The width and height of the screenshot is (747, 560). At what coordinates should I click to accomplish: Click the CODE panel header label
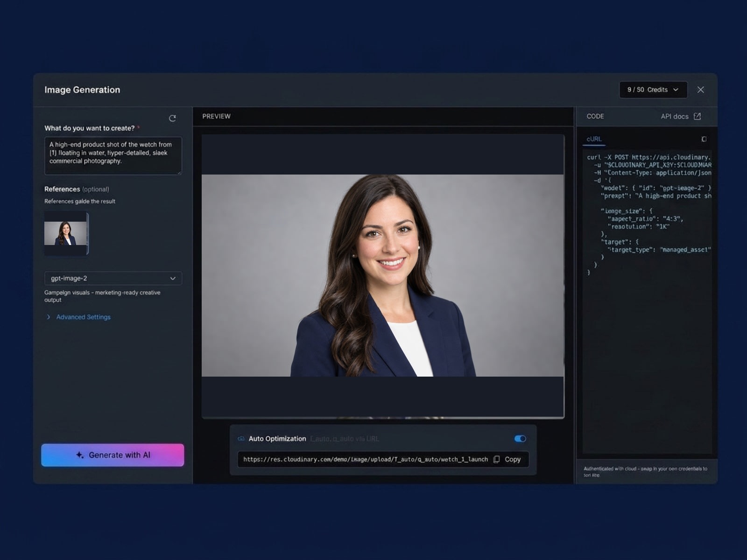(x=595, y=116)
